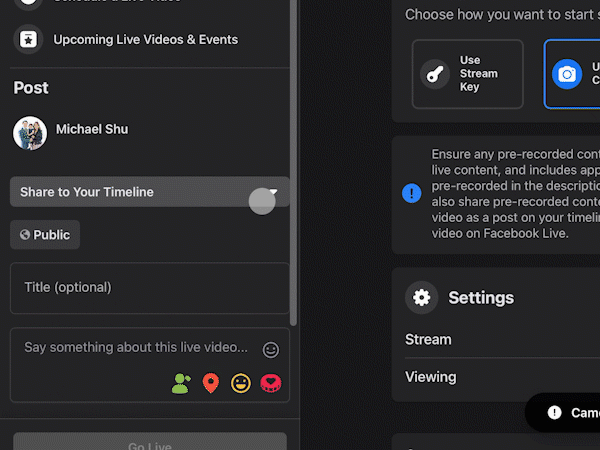
Task: Click the yellow feeling/activity face icon
Action: (240, 383)
